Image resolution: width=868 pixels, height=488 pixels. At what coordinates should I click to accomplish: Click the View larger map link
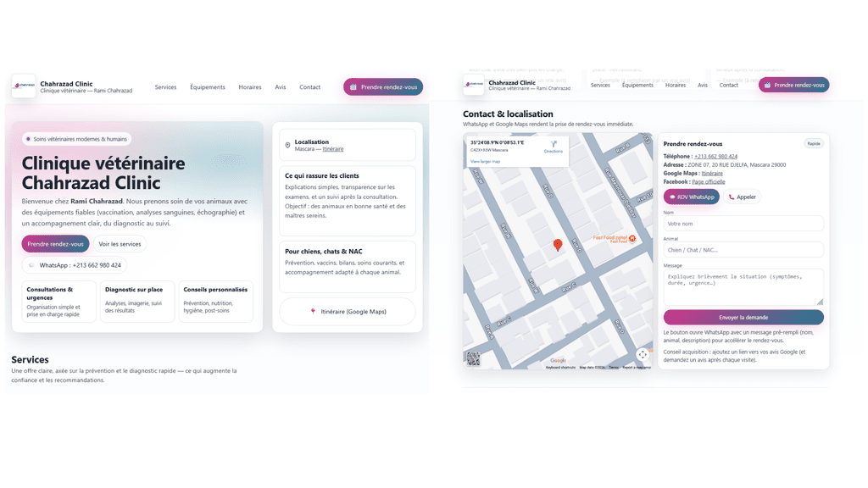(486, 162)
